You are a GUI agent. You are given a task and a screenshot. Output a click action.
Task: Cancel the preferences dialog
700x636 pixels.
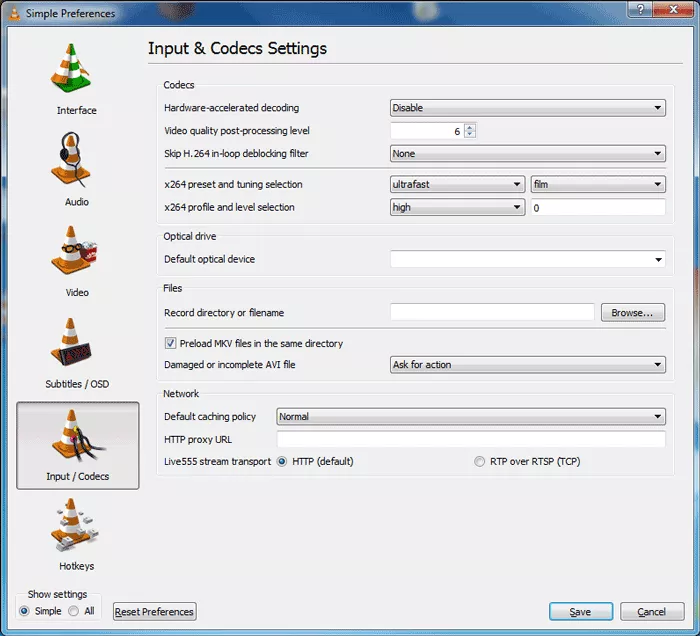[x=652, y=611]
